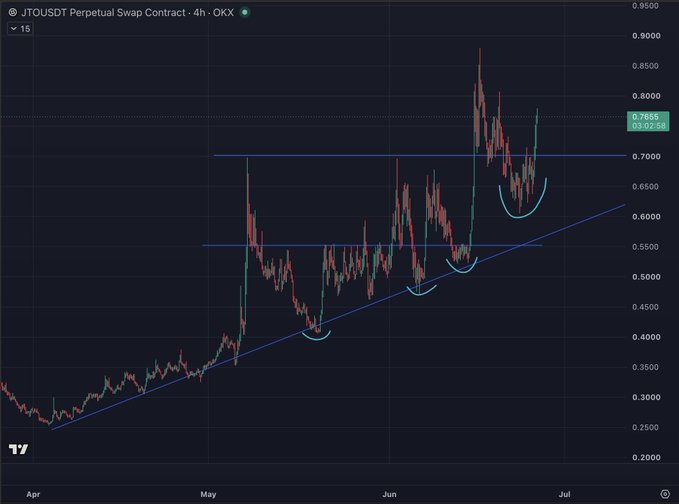Click the 0.2000 price axis label

click(646, 457)
